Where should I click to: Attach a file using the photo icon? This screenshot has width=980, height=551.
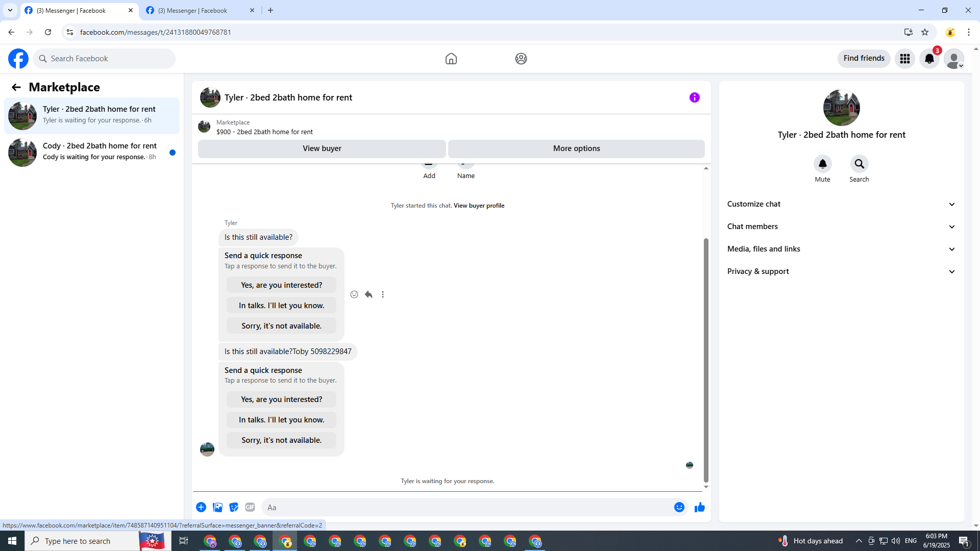(217, 507)
